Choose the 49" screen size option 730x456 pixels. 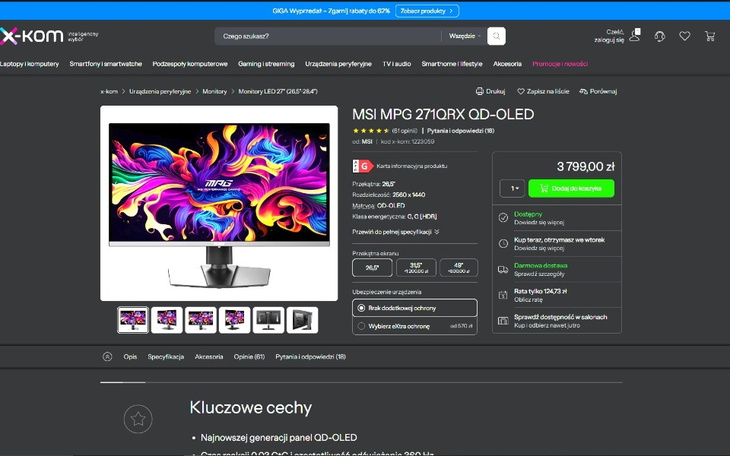(459, 268)
